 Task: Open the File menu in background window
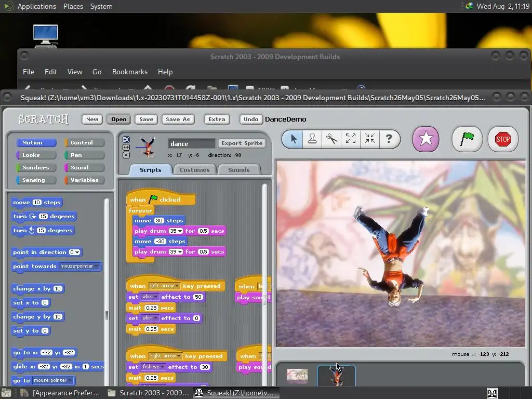[29, 72]
